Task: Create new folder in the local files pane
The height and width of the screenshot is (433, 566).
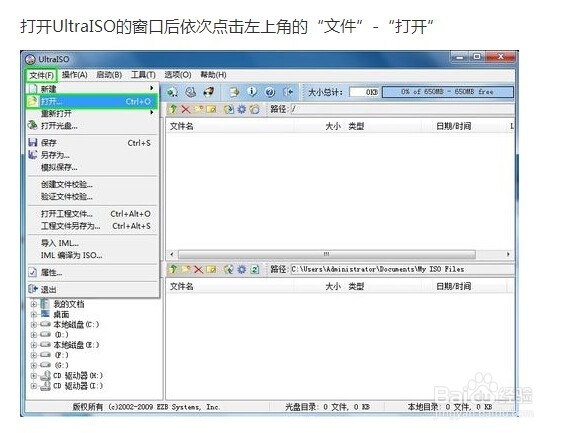Action: (186, 269)
